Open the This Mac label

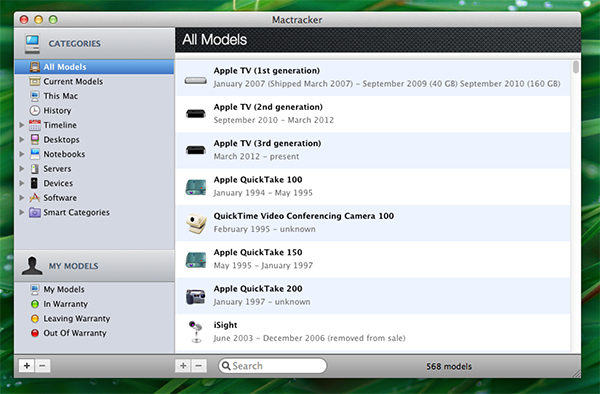click(60, 96)
